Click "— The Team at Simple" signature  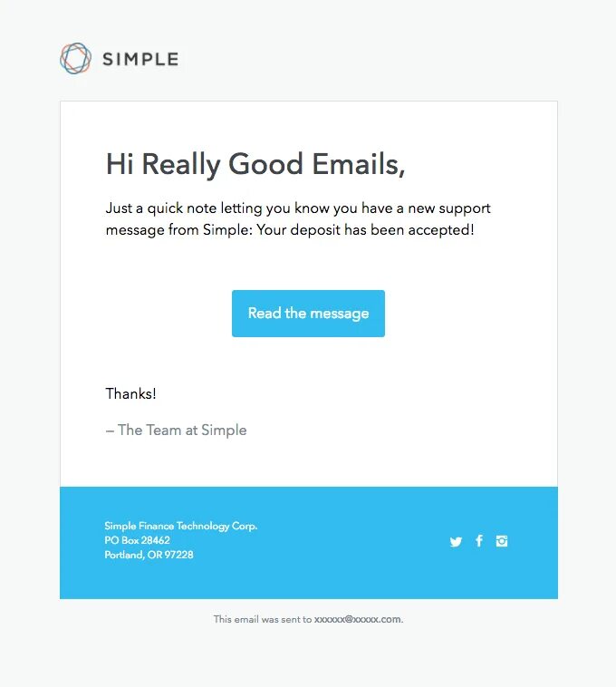pyautogui.click(x=176, y=431)
